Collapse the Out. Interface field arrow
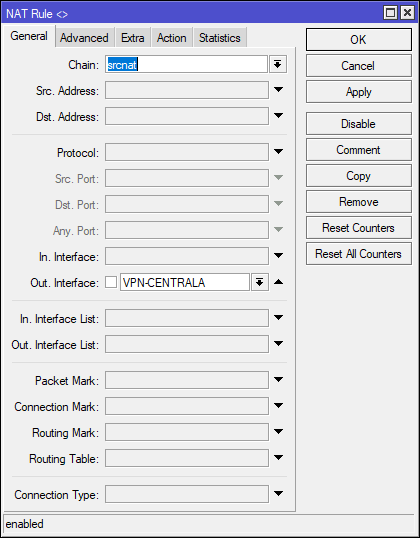Screen dimensions: 420x538 point(278,282)
